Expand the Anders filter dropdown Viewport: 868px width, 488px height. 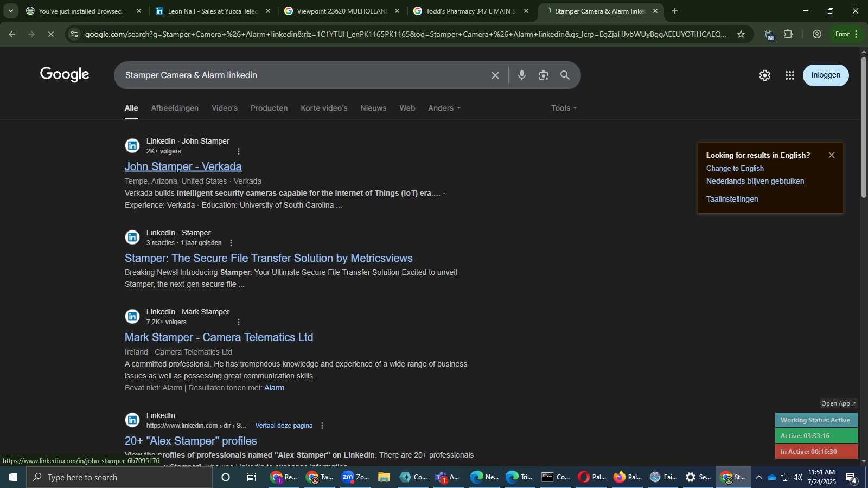coord(444,108)
